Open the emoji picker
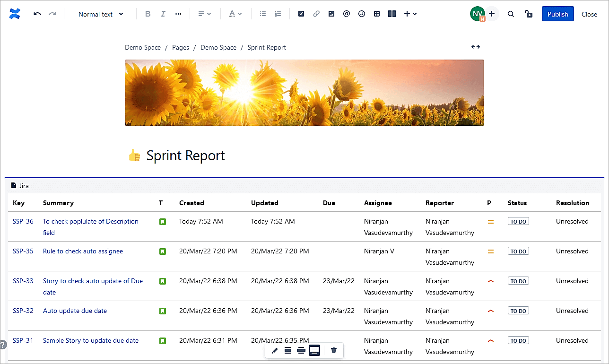Image resolution: width=609 pixels, height=364 pixels. tap(362, 14)
